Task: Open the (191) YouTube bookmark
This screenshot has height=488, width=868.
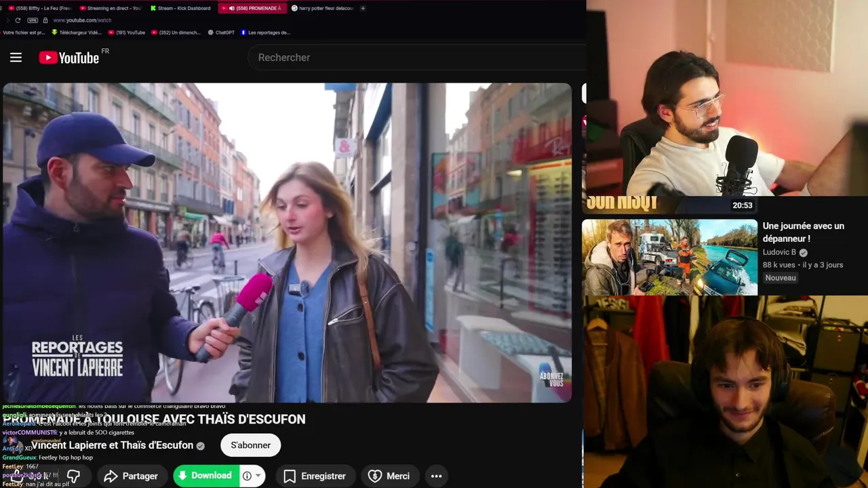Action: click(x=126, y=33)
